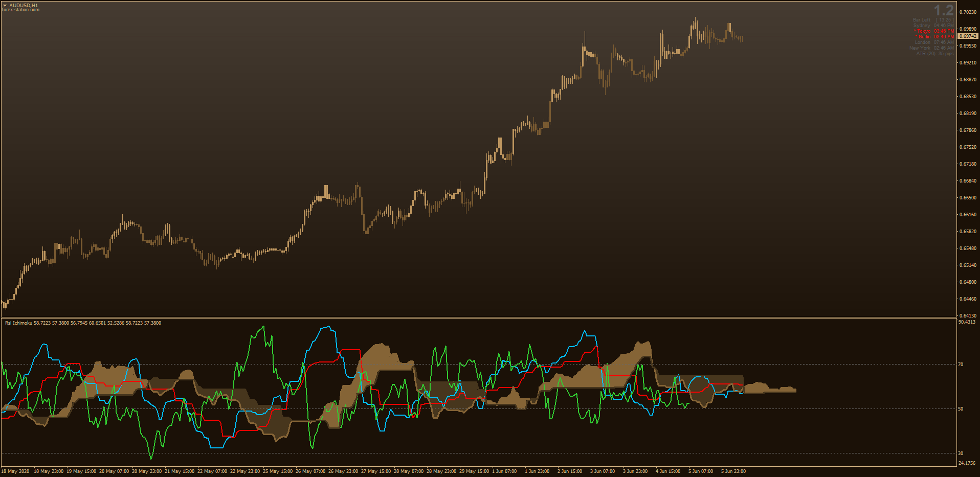Viewport: 980px width, 477px height.
Task: Click the AUDUSD,H1 chart title
Action: tap(24, 6)
